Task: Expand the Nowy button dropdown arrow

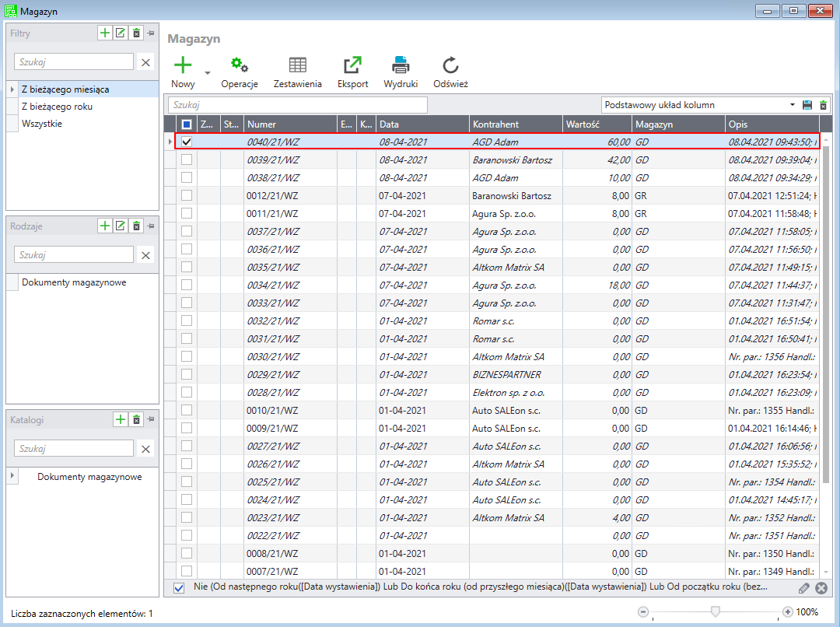Action: tap(208, 73)
